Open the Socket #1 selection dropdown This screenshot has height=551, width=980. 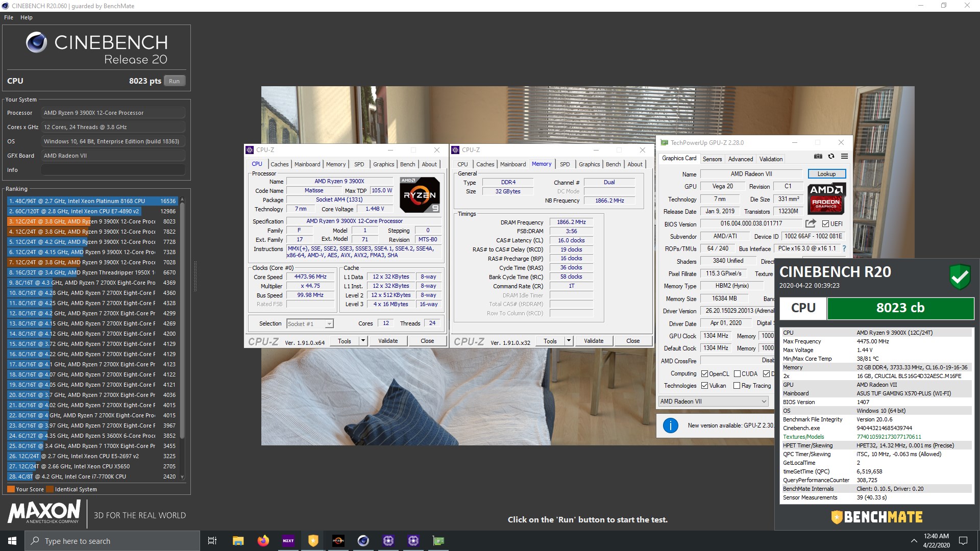(310, 323)
